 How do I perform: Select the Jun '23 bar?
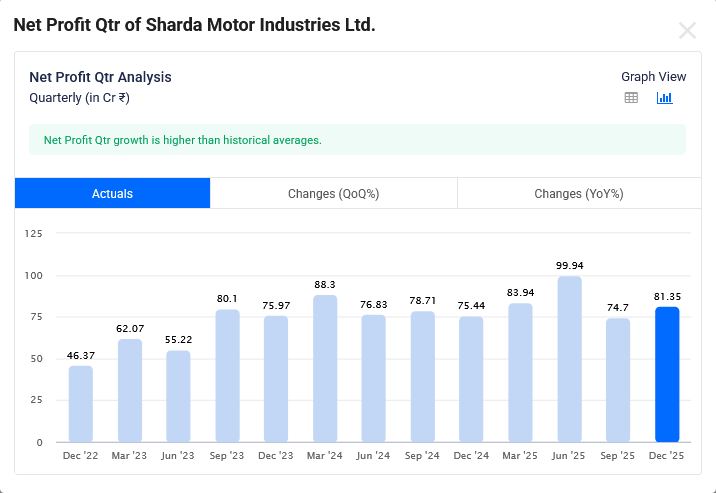pyautogui.click(x=178, y=396)
